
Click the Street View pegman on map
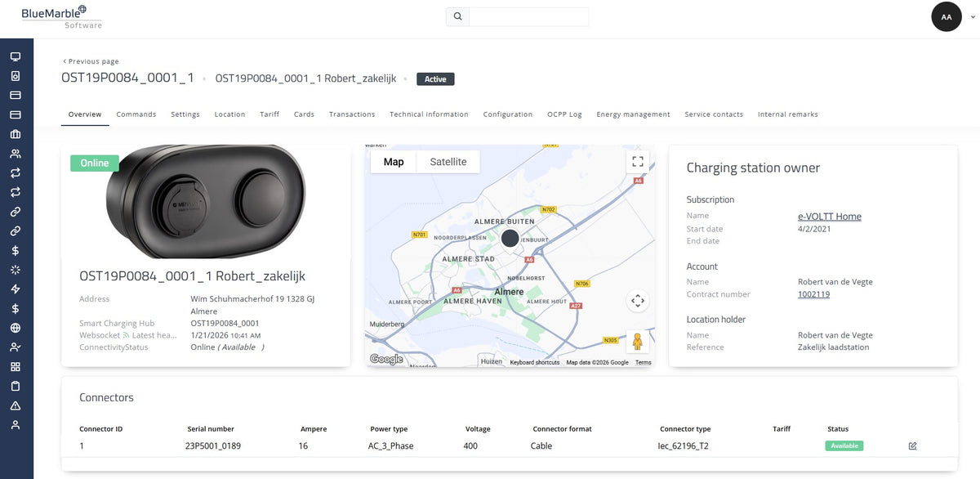click(x=638, y=341)
